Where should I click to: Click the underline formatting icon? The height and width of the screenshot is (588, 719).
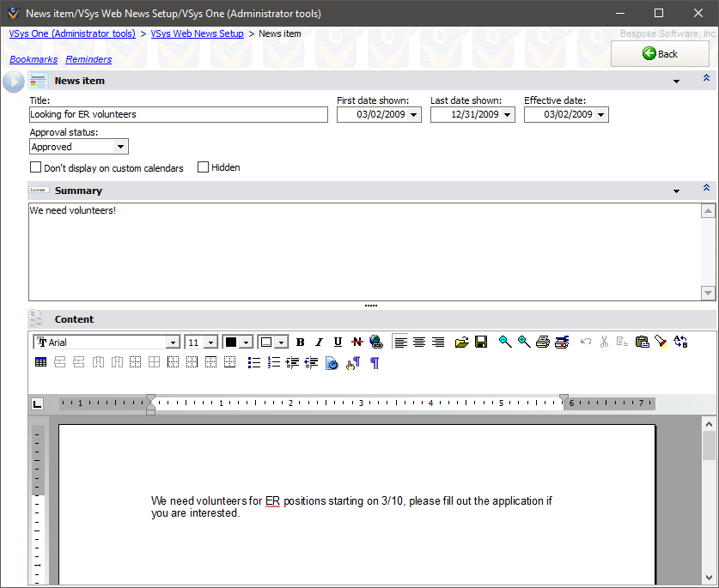click(x=338, y=342)
